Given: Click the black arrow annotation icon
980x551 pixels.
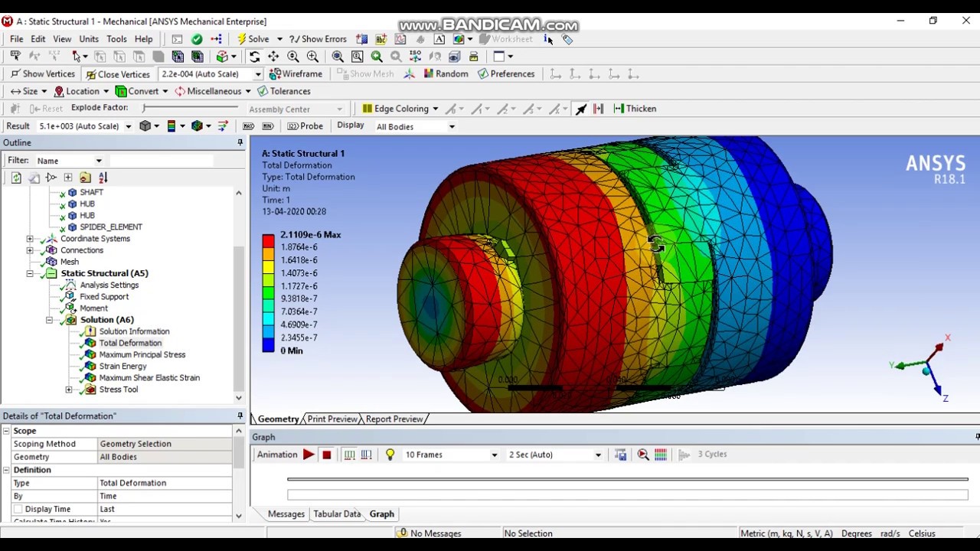Looking at the screenshot, I should coord(581,109).
